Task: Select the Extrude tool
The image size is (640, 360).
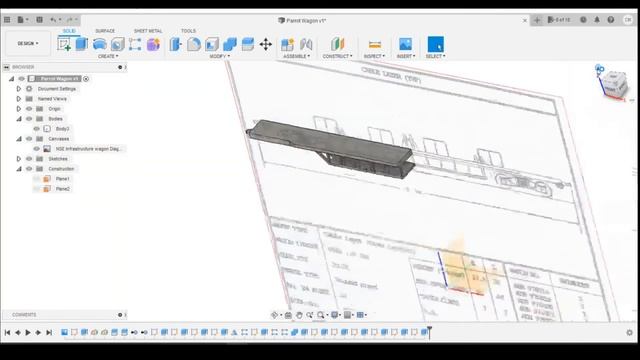Action: 82,44
